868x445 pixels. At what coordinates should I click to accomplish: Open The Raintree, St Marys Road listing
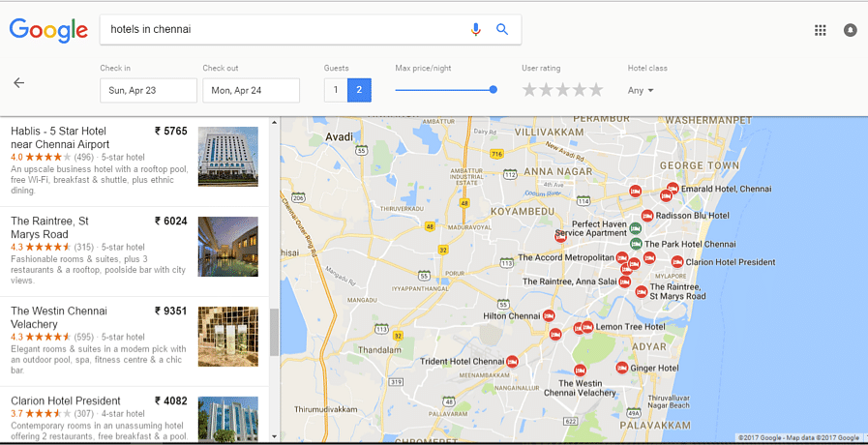coord(49,227)
